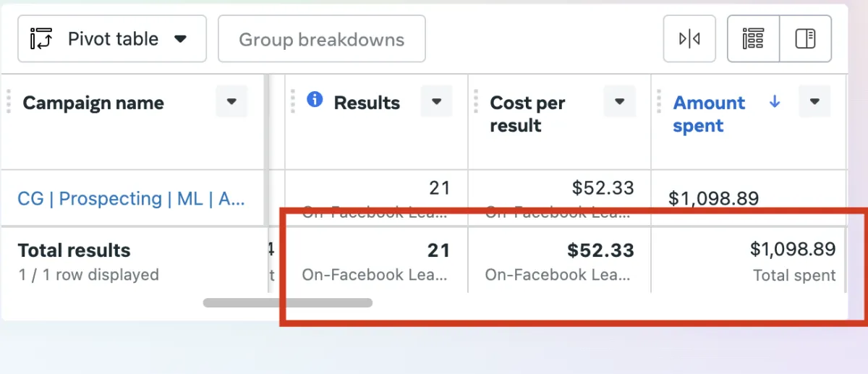
Task: Click the horizontal scrollbar under the table
Action: click(287, 303)
